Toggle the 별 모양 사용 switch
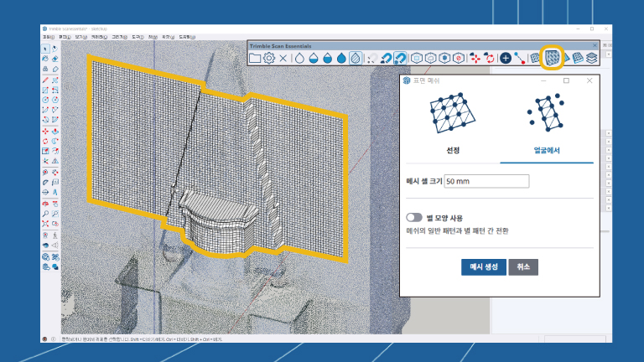This screenshot has height=362, width=644. tap(413, 217)
